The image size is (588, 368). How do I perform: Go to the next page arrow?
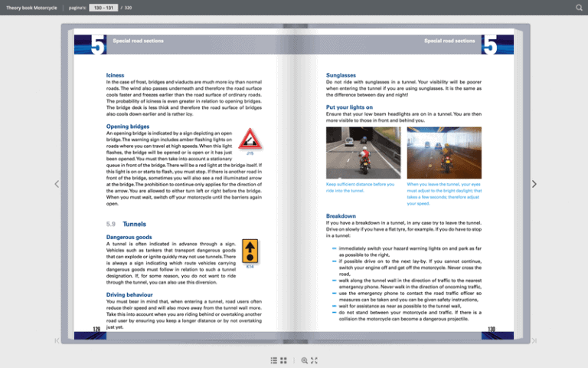coord(534,184)
